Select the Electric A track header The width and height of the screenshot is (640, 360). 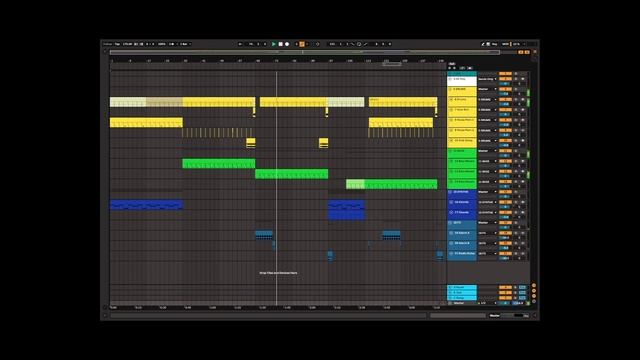[462, 235]
